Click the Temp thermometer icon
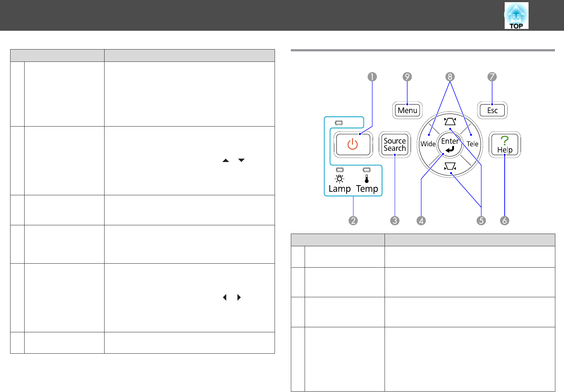The image size is (564, 392). click(367, 179)
